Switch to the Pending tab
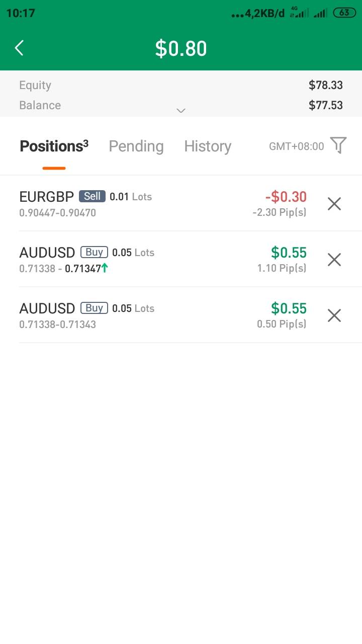This screenshot has height=644, width=362. [136, 146]
